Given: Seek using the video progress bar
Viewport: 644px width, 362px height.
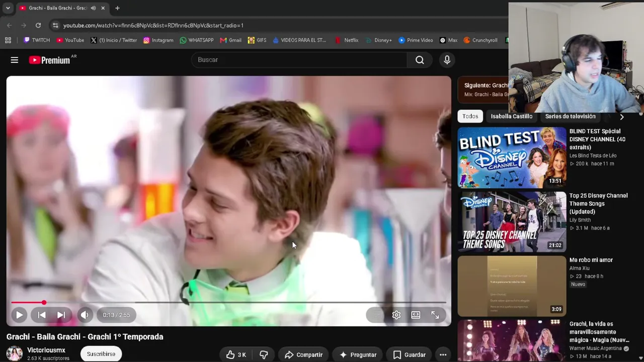Looking at the screenshot, I should coord(228,303).
